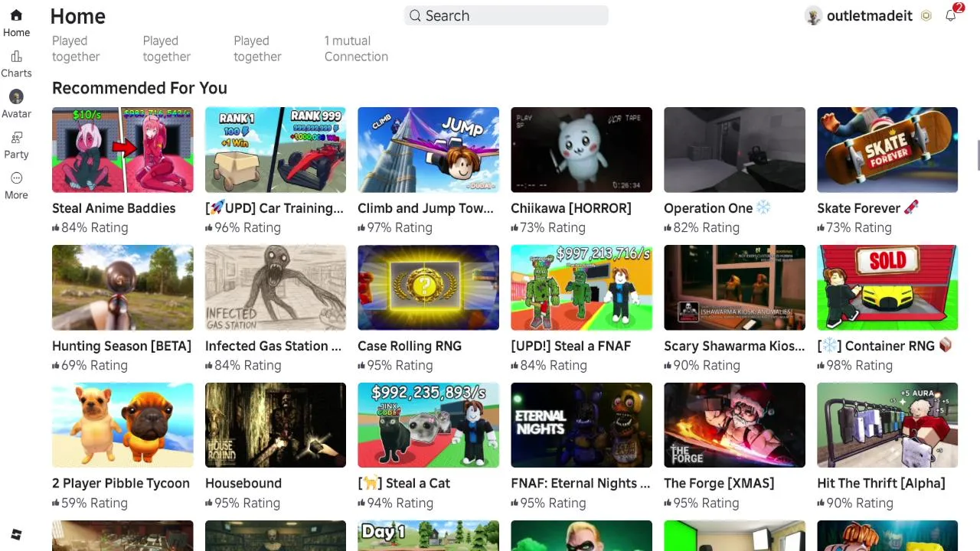The image size is (980, 551).
Task: Open the Skate Forever thumbnail
Action: coord(887,150)
